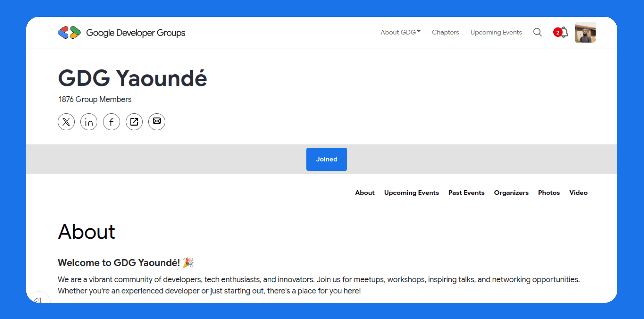Click the red notification count badge
The width and height of the screenshot is (644, 319).
(558, 33)
